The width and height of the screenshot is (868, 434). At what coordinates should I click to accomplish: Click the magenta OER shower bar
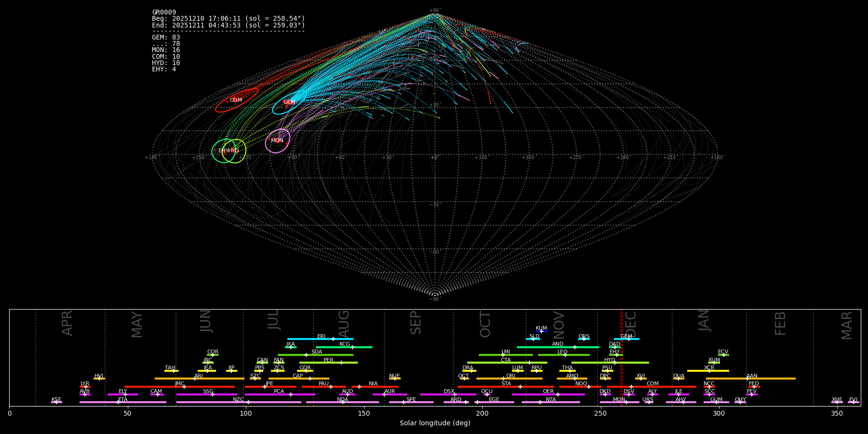pyautogui.click(x=548, y=394)
